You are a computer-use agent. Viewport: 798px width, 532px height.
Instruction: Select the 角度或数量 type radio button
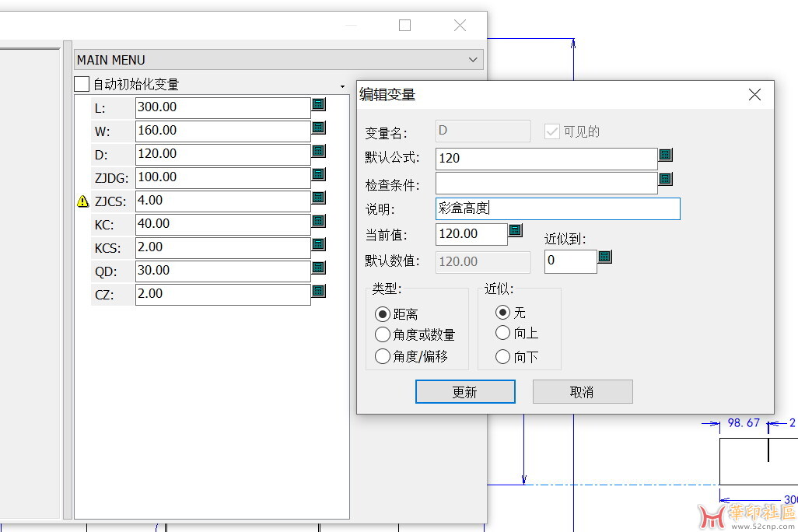(x=383, y=335)
